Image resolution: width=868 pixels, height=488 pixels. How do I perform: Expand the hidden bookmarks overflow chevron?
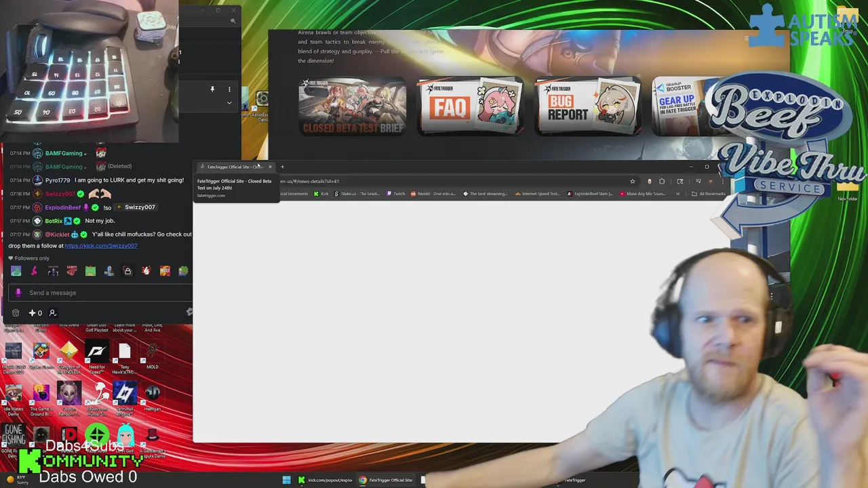coord(677,194)
